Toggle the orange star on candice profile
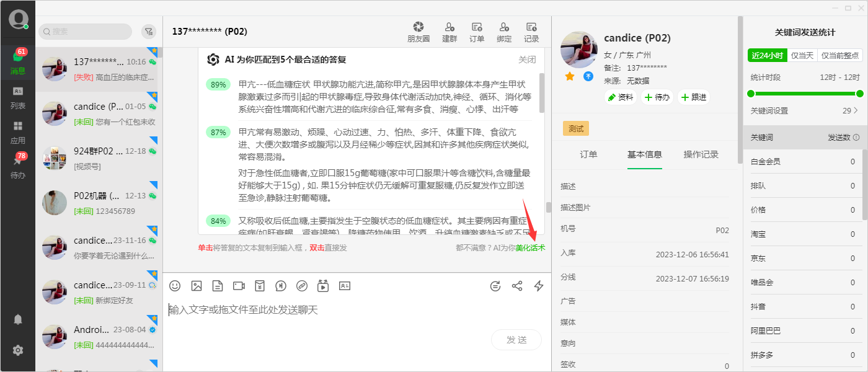868x372 pixels. [570, 77]
